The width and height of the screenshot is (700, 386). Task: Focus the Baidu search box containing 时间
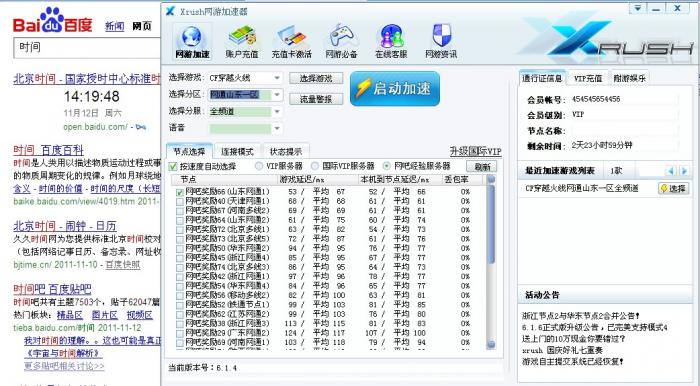click(87, 48)
